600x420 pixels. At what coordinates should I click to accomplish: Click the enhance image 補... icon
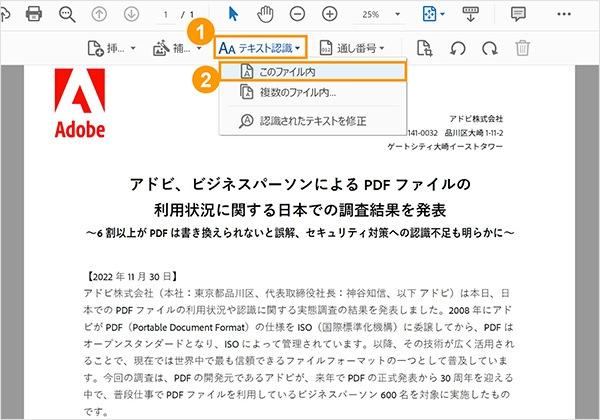coord(161,48)
